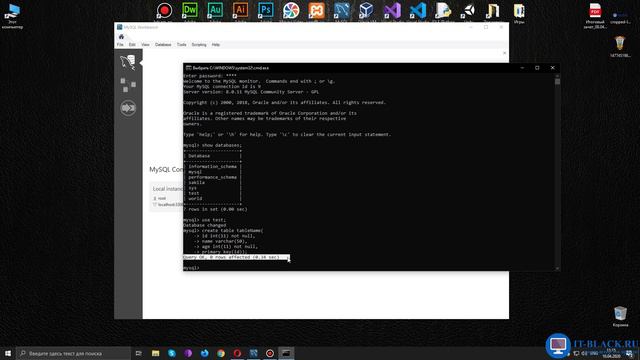The height and width of the screenshot is (360, 640).
Task: Open Task View from the taskbar
Action: (x=139, y=353)
